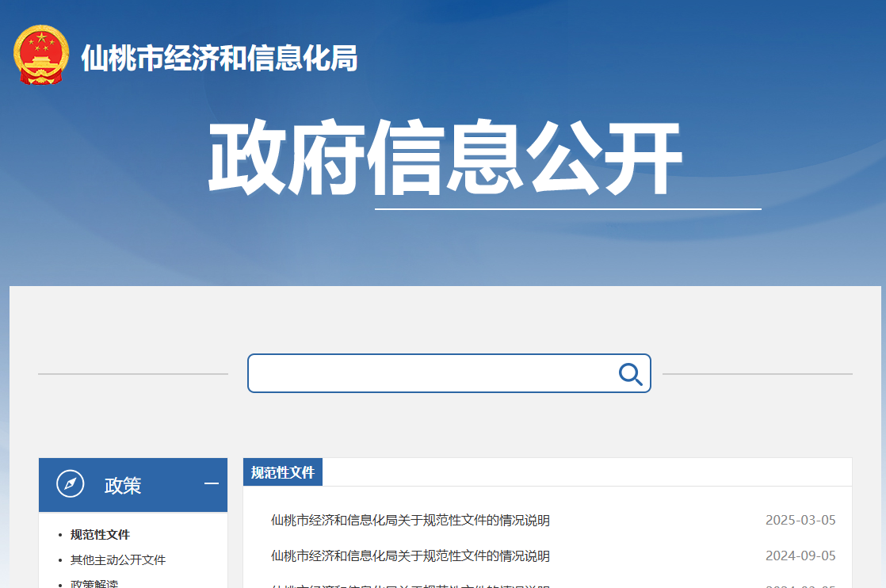Viewport: 886px width, 588px height.
Task: Click the 2025-03-05 date text
Action: (x=800, y=521)
